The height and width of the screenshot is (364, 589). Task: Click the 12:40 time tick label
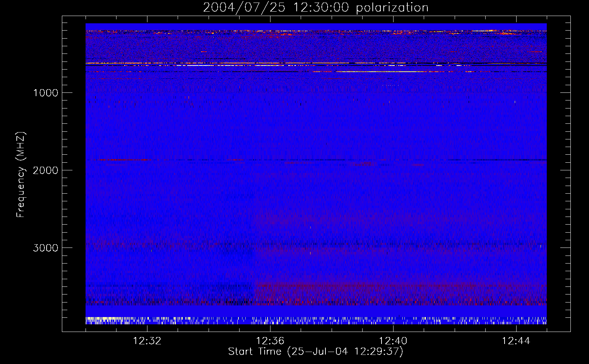tap(393, 341)
